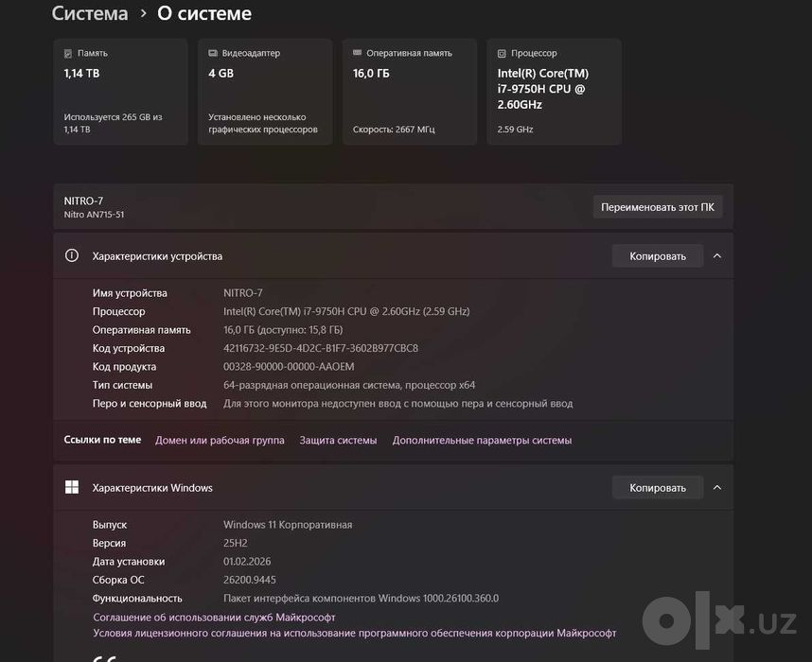The image size is (812, 662).
Task: Select the edition value Windows 11 Корпоративная
Action: pyautogui.click(x=288, y=524)
